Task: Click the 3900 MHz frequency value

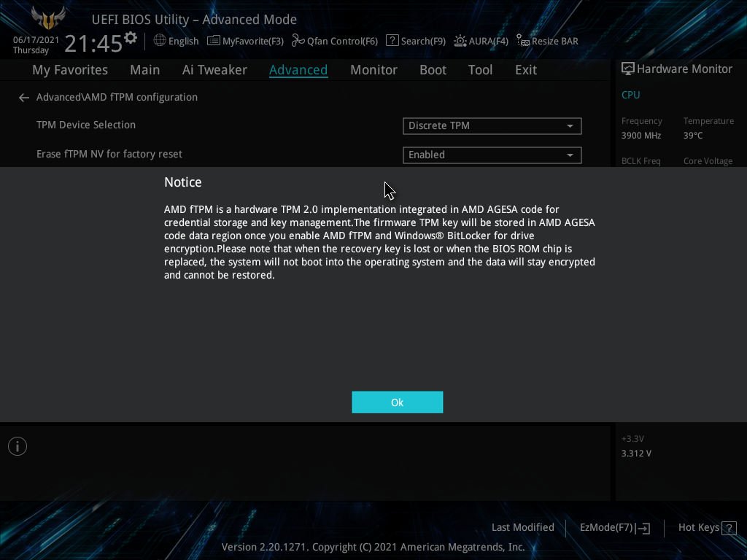Action: (x=641, y=136)
